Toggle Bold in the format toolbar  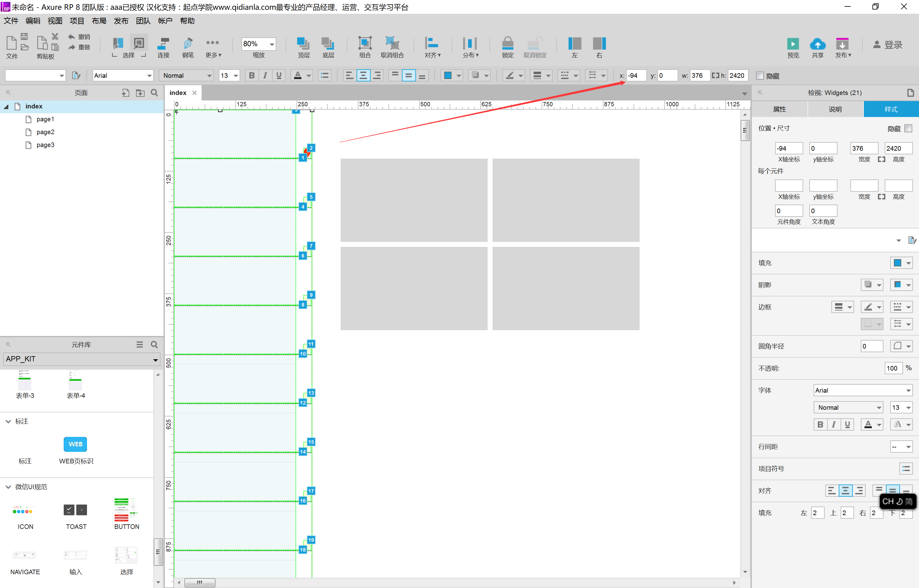click(251, 76)
